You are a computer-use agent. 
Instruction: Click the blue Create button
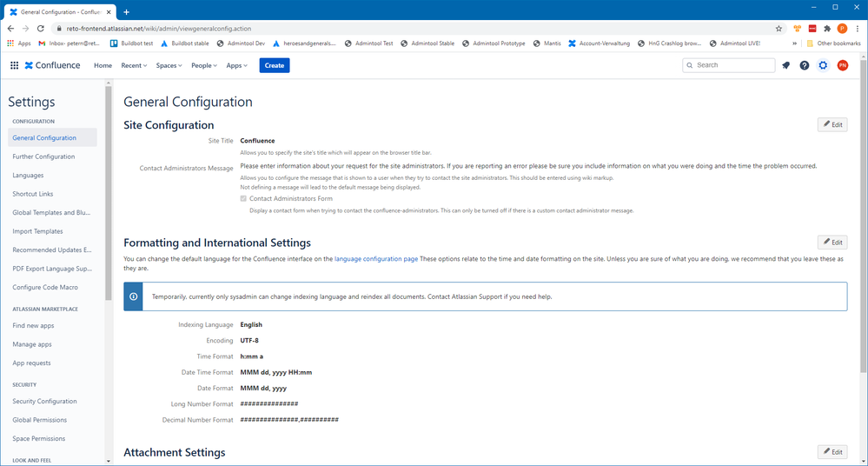click(x=274, y=65)
